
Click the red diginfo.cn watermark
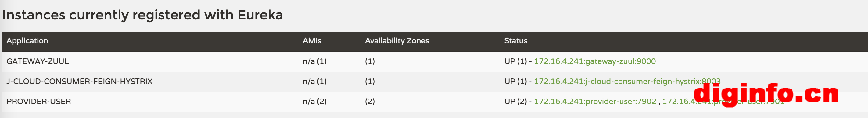(766, 95)
